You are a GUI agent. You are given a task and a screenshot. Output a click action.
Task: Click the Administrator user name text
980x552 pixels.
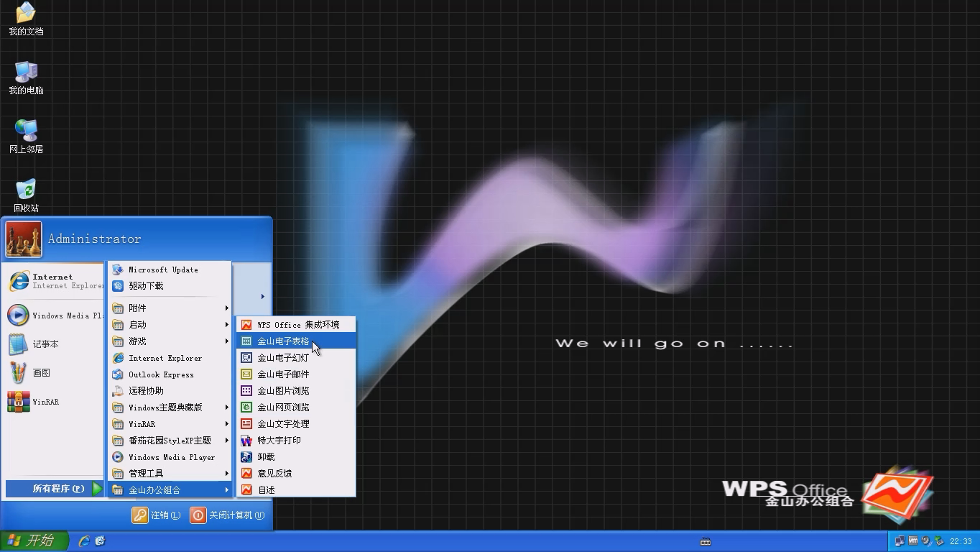95,239
